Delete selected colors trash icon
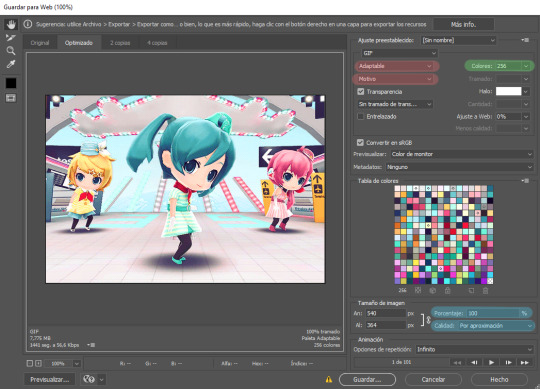This screenshot has width=540, height=389. coord(486,291)
